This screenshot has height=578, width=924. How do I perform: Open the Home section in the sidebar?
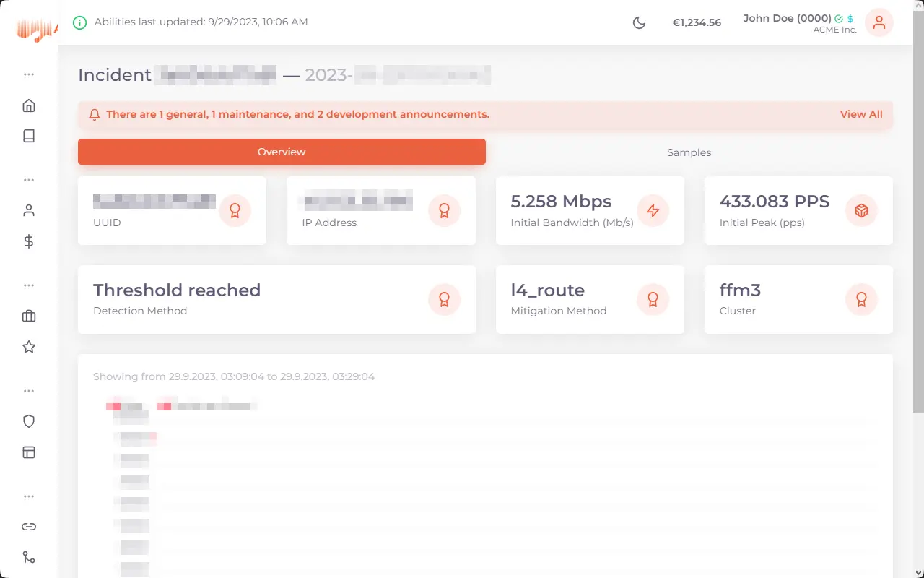pyautogui.click(x=29, y=105)
